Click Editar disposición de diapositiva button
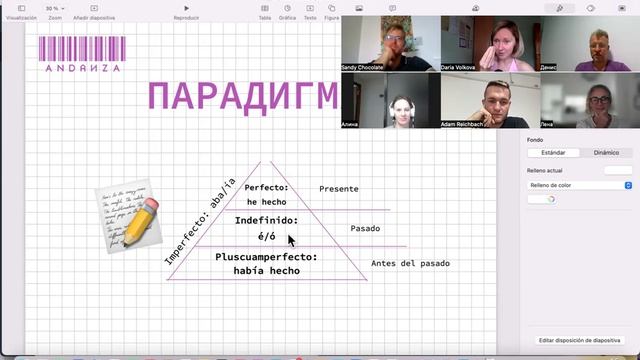The height and width of the screenshot is (360, 640). (579, 340)
